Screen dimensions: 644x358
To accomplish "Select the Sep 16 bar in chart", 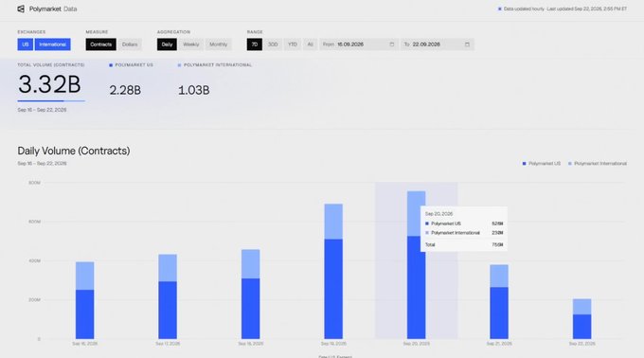I will [84, 300].
